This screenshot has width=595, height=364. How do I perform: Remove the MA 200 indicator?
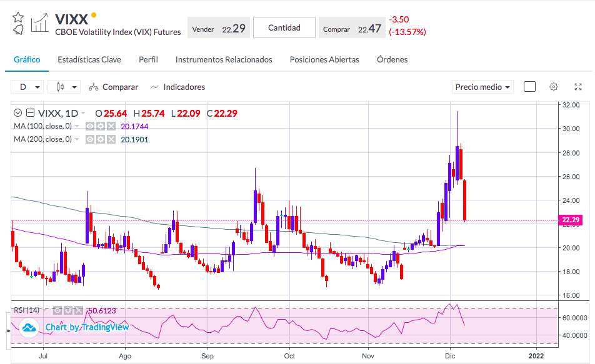click(x=111, y=139)
